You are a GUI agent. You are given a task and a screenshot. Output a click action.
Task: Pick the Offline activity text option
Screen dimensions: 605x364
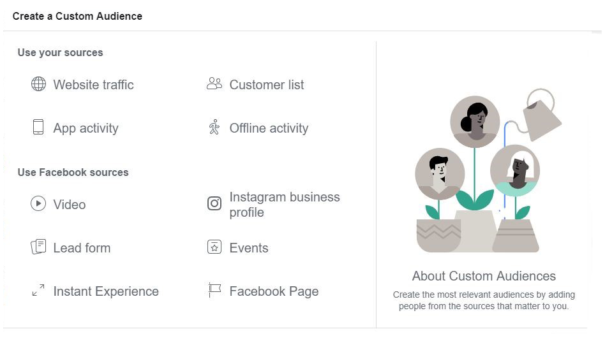[x=269, y=128]
